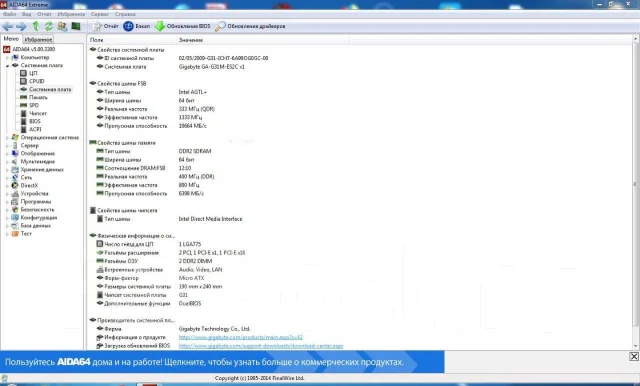The width and height of the screenshot is (640, 386).
Task: Open the Вид menu
Action: (27, 14)
